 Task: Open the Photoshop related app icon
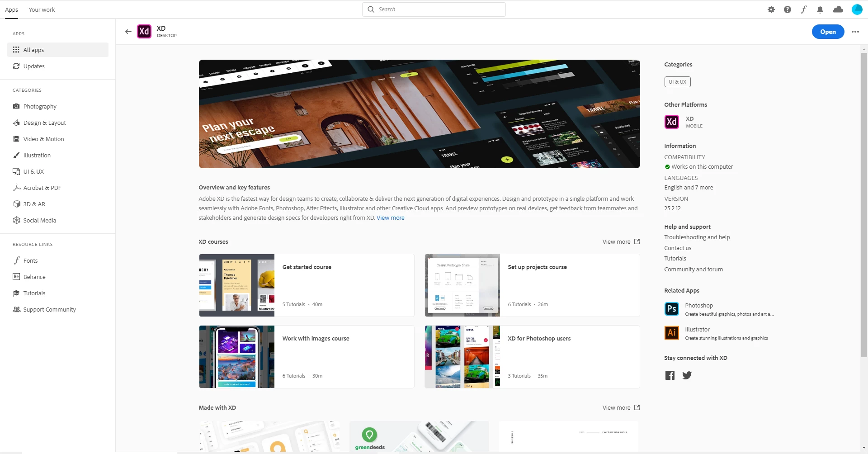672,309
